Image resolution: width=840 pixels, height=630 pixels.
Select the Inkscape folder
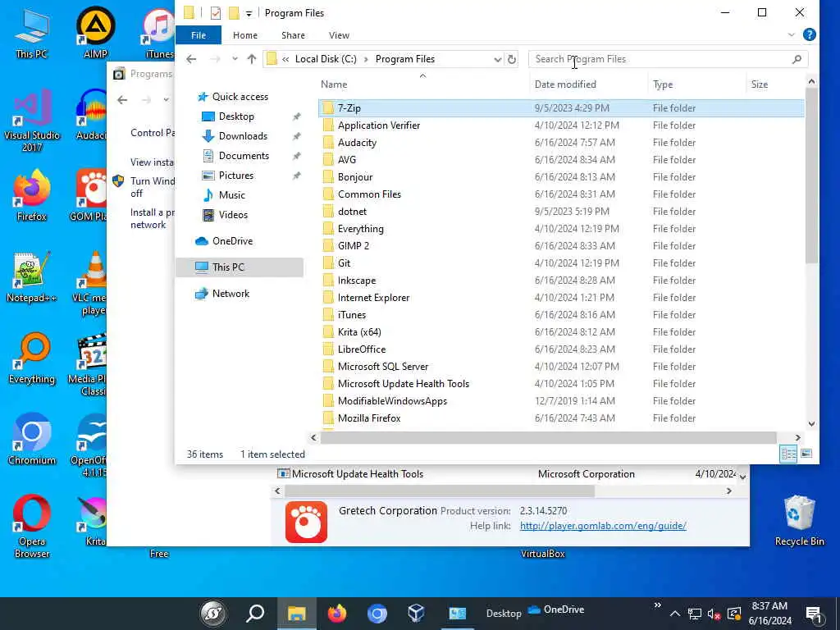point(561,281)
